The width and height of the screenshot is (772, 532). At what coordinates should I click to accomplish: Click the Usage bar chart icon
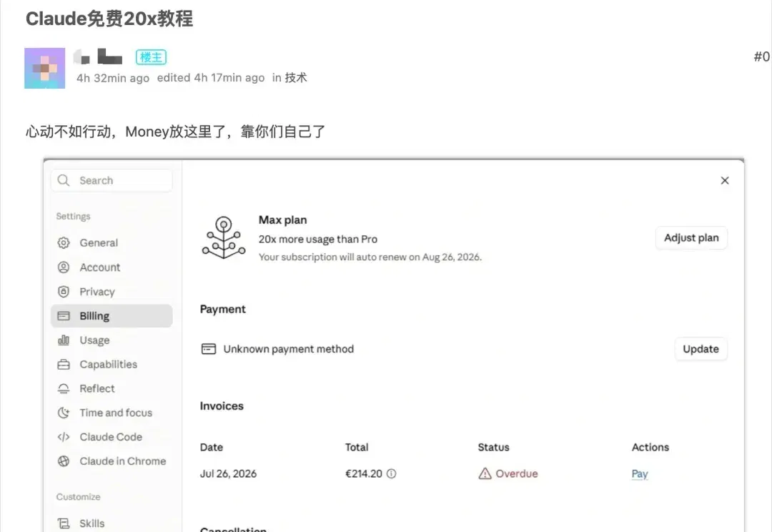pyautogui.click(x=64, y=340)
